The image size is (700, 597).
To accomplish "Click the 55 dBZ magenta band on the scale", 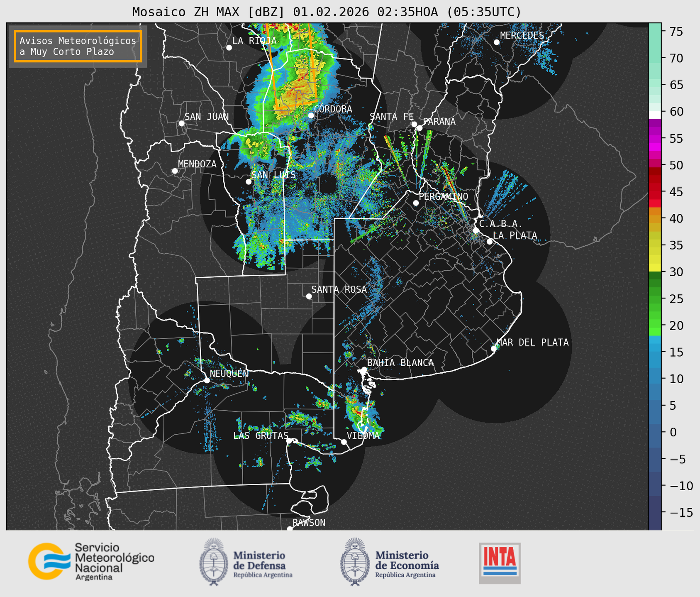I will tap(655, 139).
